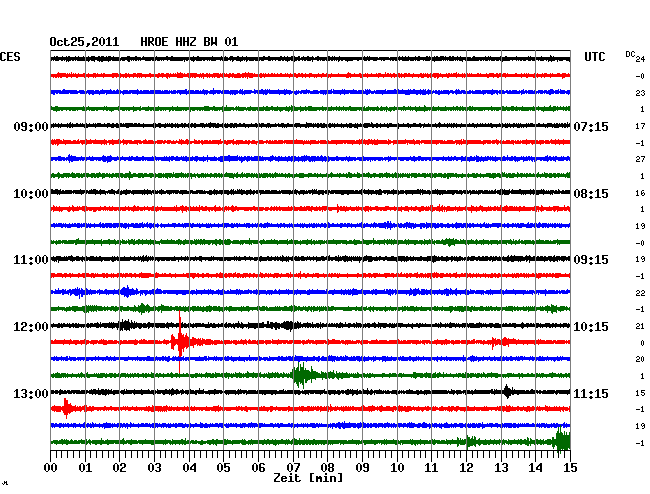Image resolution: width=650 pixels, height=494 pixels.
Task: Click the small red event near minute 13 after 12:00
Action: (503, 342)
